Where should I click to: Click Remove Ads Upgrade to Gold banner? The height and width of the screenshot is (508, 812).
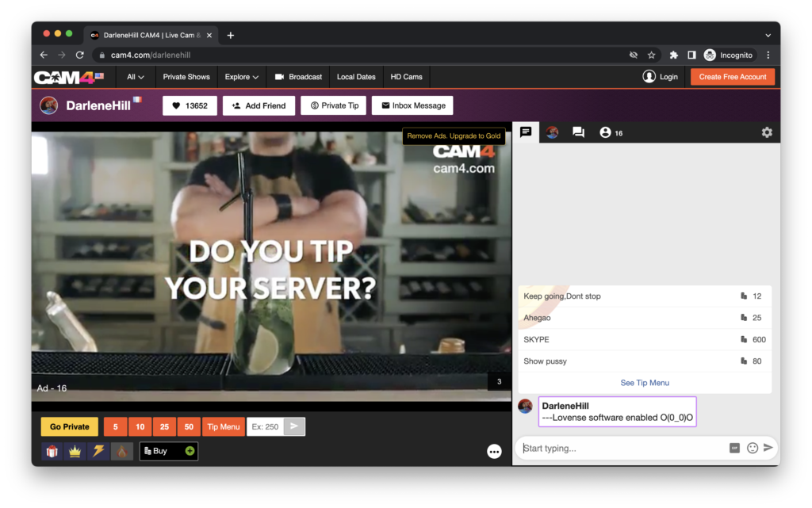[x=454, y=136]
